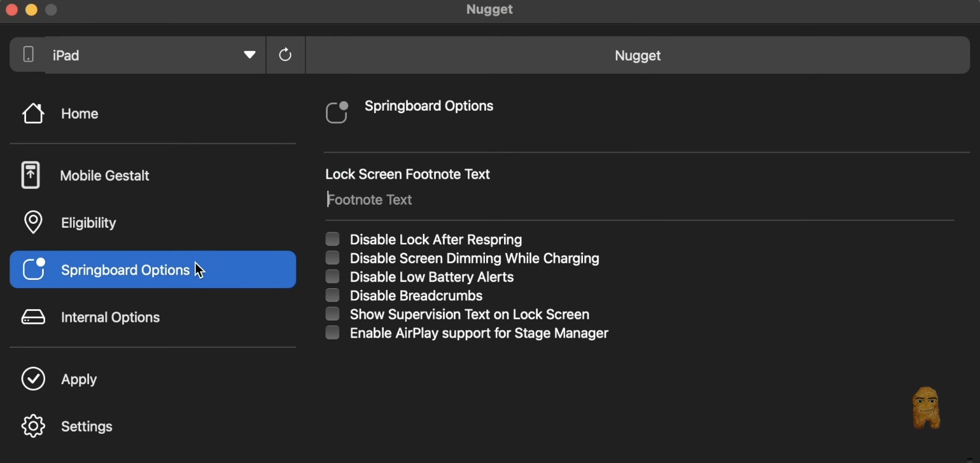980x463 pixels.
Task: Click the Nugget title bar button
Action: pyautogui.click(x=638, y=55)
